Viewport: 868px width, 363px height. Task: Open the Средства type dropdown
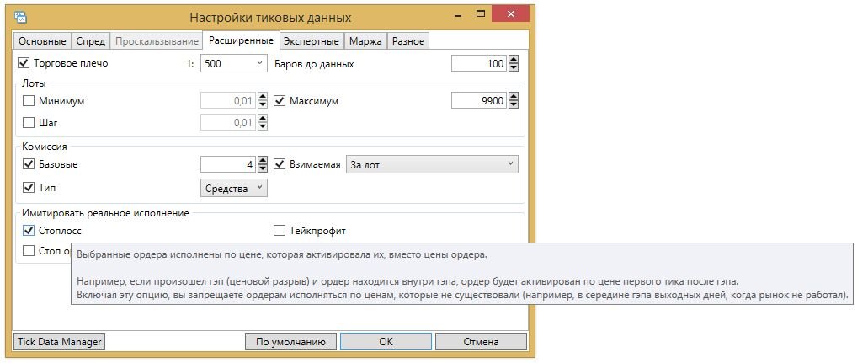tap(233, 189)
